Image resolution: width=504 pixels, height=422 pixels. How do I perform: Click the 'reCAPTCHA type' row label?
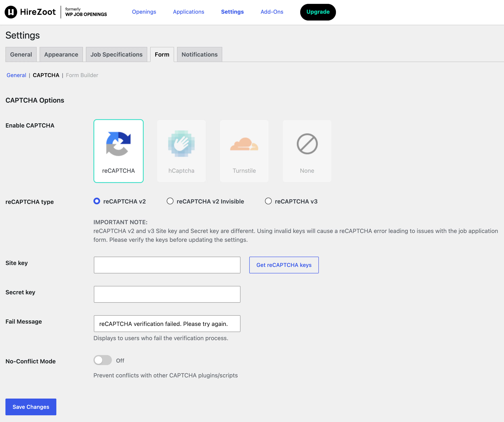pos(30,202)
